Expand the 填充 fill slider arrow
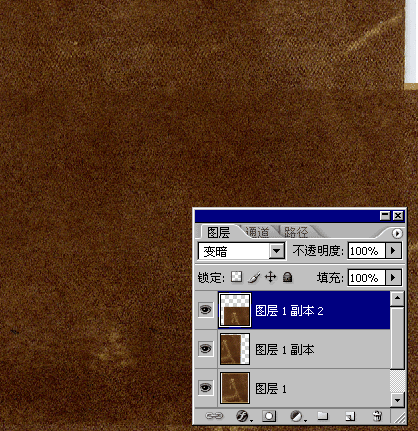The image size is (418, 431). (393, 277)
